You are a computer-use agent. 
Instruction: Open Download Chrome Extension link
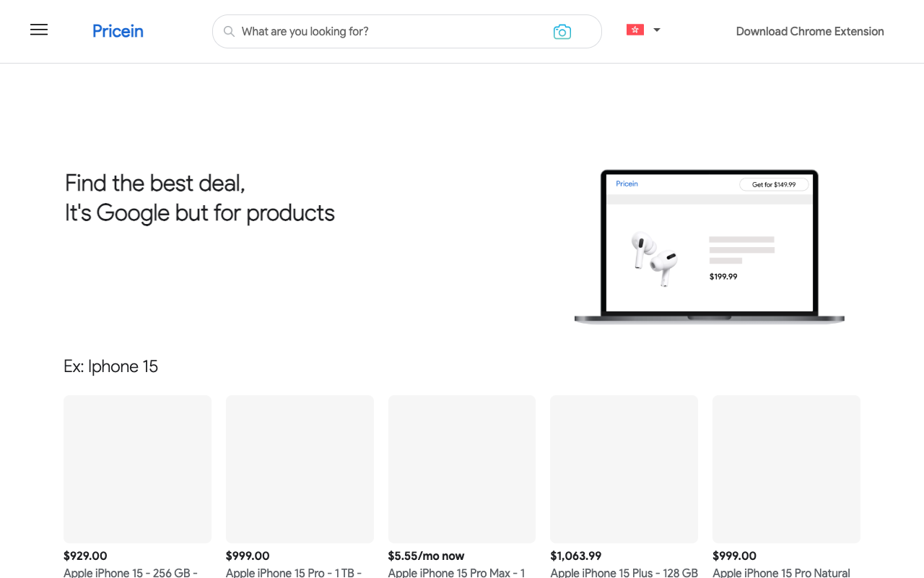pyautogui.click(x=810, y=31)
